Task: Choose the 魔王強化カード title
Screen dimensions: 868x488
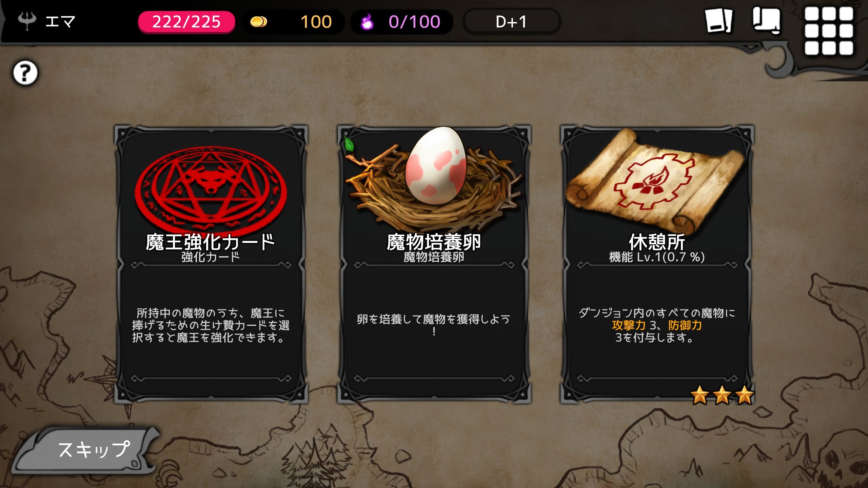Action: pyautogui.click(x=210, y=242)
